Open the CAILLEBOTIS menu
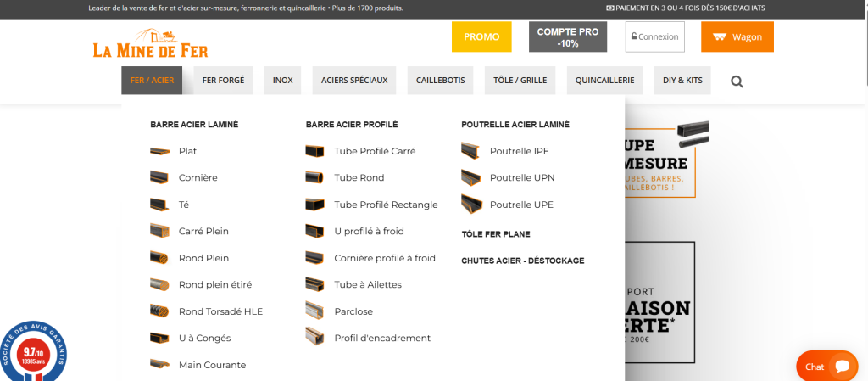This screenshot has height=381, width=868. 441,81
